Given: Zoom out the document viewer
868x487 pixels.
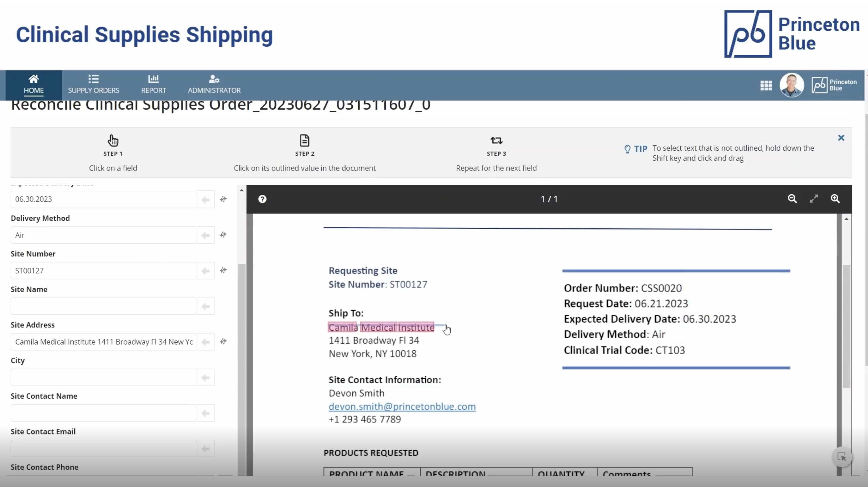Looking at the screenshot, I should pyautogui.click(x=792, y=199).
